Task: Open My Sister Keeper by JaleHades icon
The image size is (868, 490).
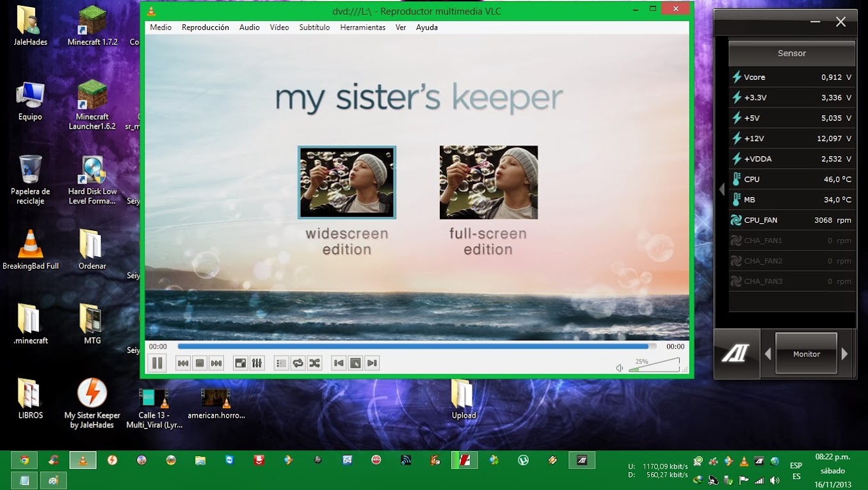Action: 92,403
